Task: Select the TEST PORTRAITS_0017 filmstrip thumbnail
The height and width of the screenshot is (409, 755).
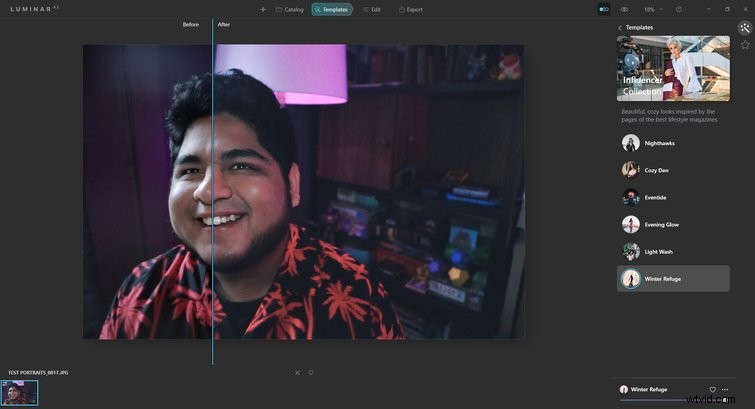Action: (x=19, y=393)
